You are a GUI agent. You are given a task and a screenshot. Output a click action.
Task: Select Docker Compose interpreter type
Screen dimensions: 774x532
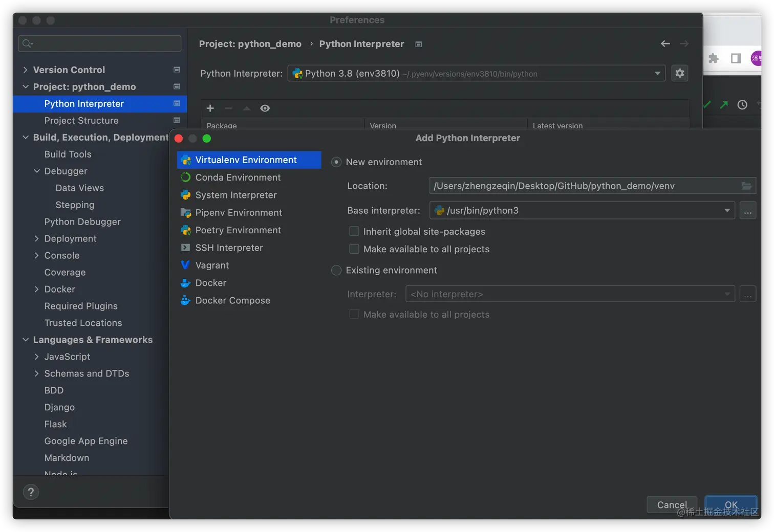[x=249, y=301]
